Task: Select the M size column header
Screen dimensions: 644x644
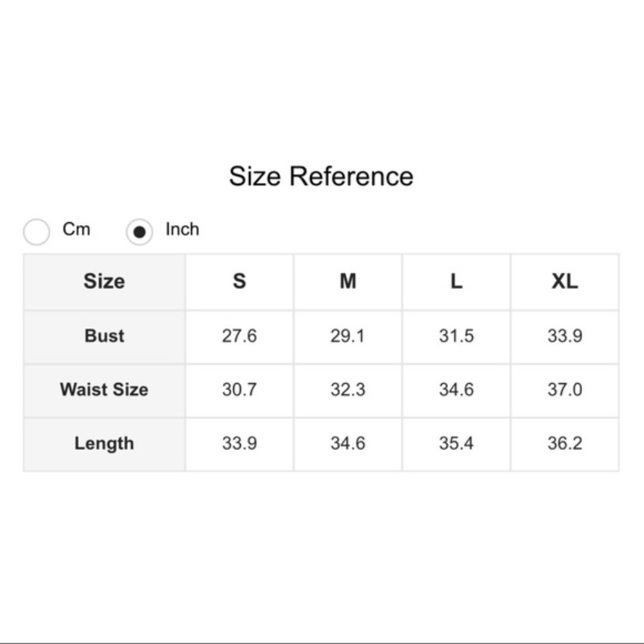Action: pyautogui.click(x=348, y=282)
